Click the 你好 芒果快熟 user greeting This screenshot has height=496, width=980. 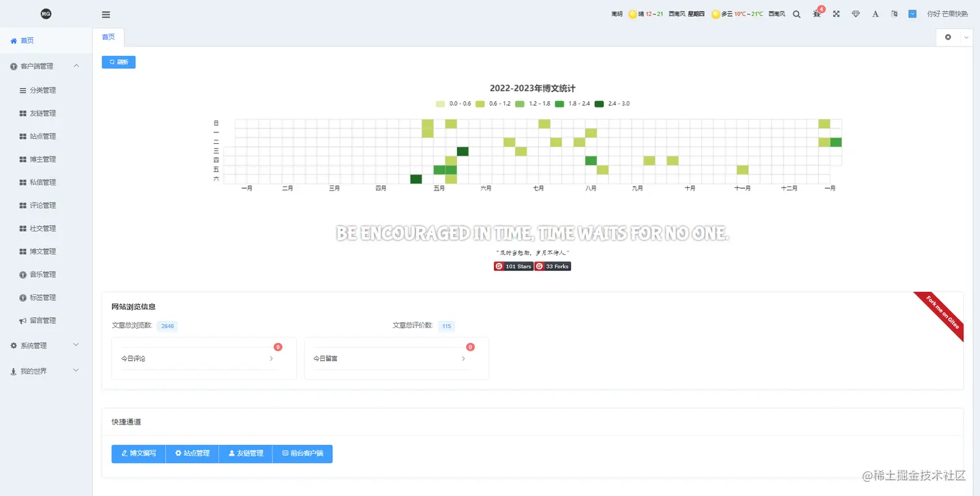click(948, 14)
